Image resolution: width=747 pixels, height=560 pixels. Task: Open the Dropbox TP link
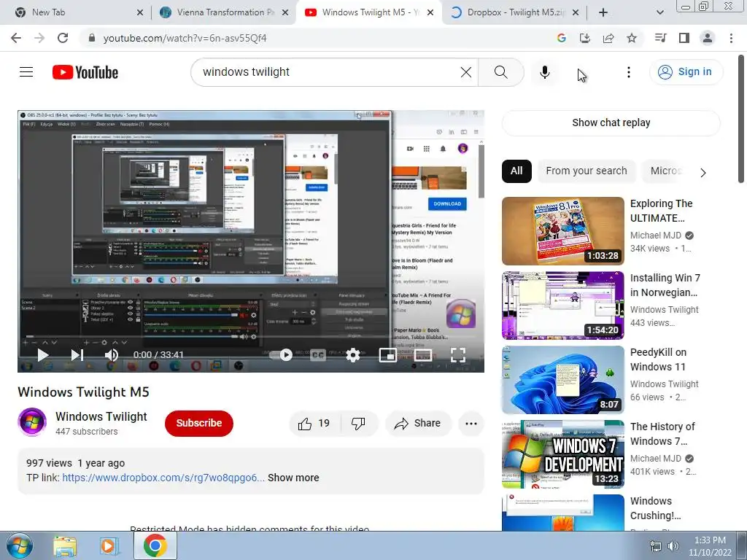pos(163,478)
